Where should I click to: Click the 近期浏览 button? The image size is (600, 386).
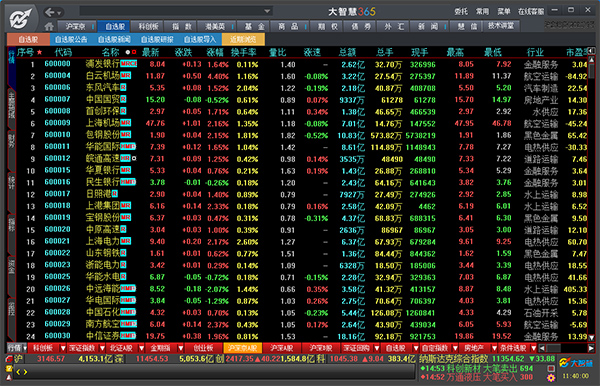pos(243,39)
